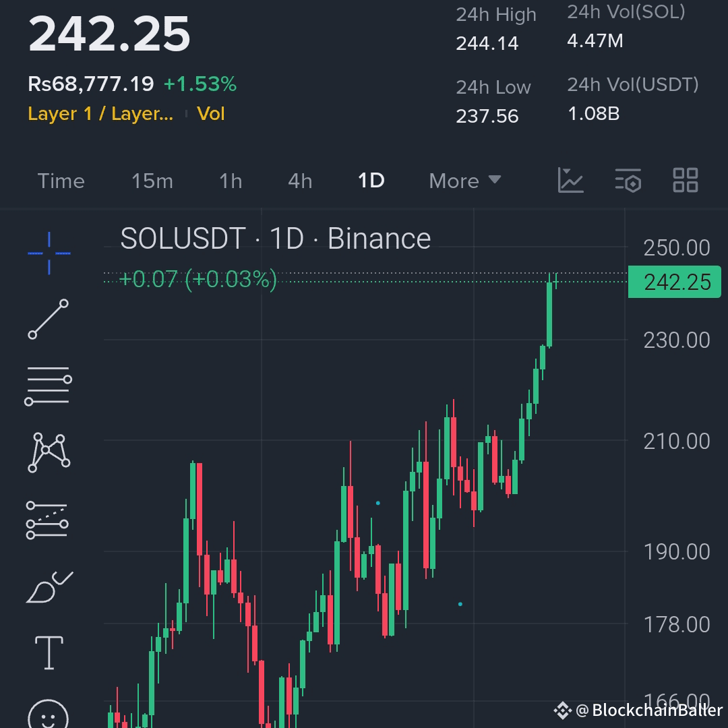This screenshot has height=728, width=728.
Task: Select the trend line drawing tool
Action: (x=49, y=319)
